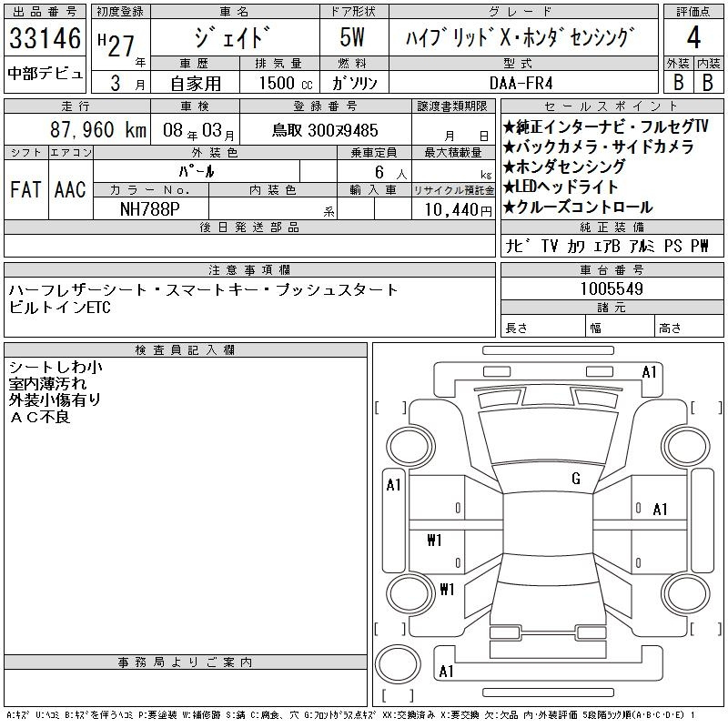728x728 pixels.
Task: Click the inspector note 外装小傷有り
Action: 55,399
